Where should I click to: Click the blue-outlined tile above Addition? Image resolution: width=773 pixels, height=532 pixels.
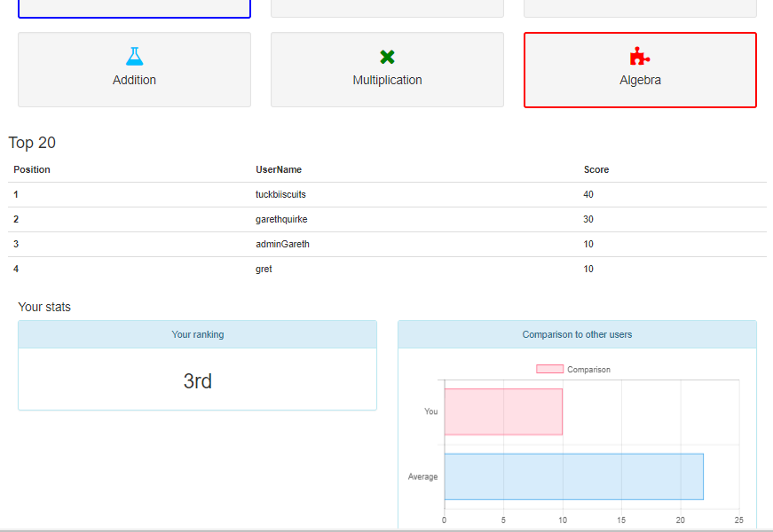134,8
